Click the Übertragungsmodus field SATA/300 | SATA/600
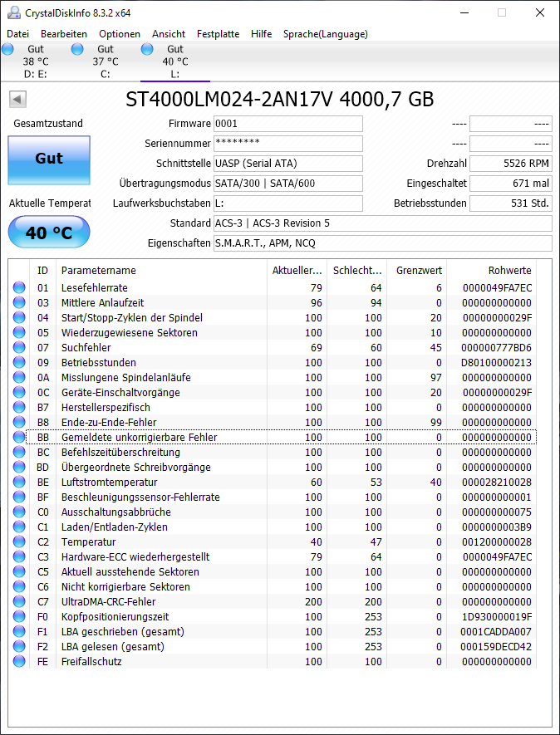This screenshot has height=735, width=560. click(x=288, y=184)
